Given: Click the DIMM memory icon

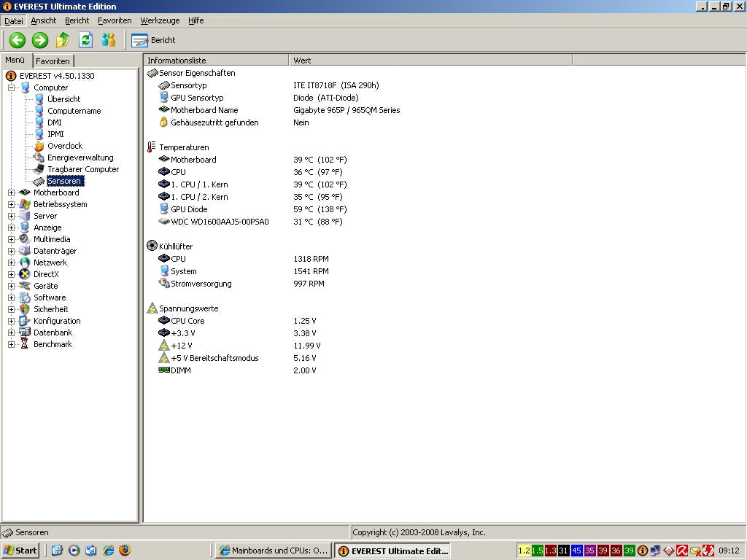Looking at the screenshot, I should click(x=164, y=370).
